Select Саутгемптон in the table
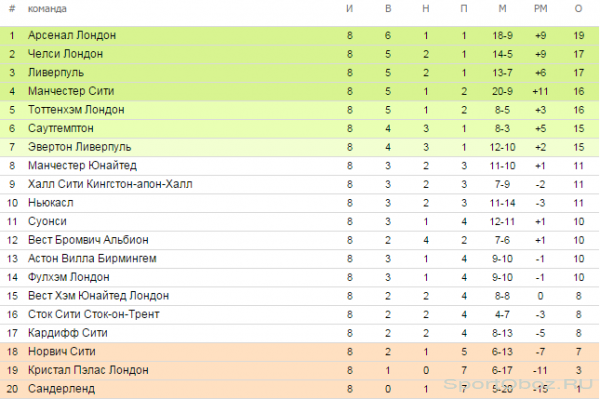Screen dimensions: 600x399 pyautogui.click(x=60, y=128)
